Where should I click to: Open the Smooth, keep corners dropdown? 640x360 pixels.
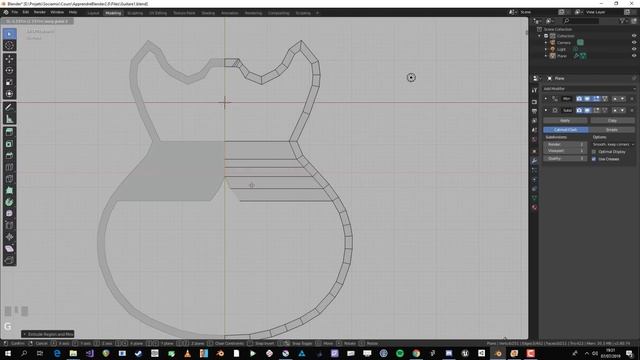[x=613, y=144]
